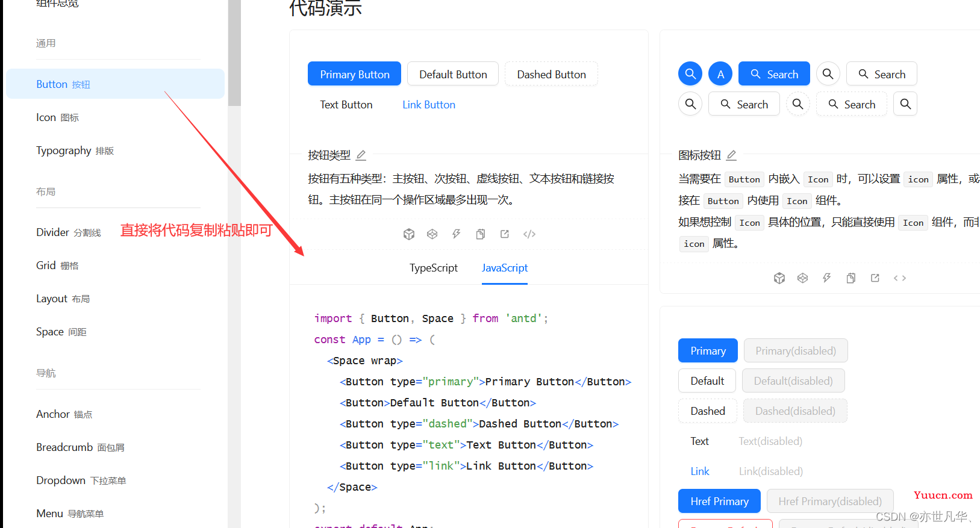
Task: Click the blue circular search icon button
Action: coord(690,73)
